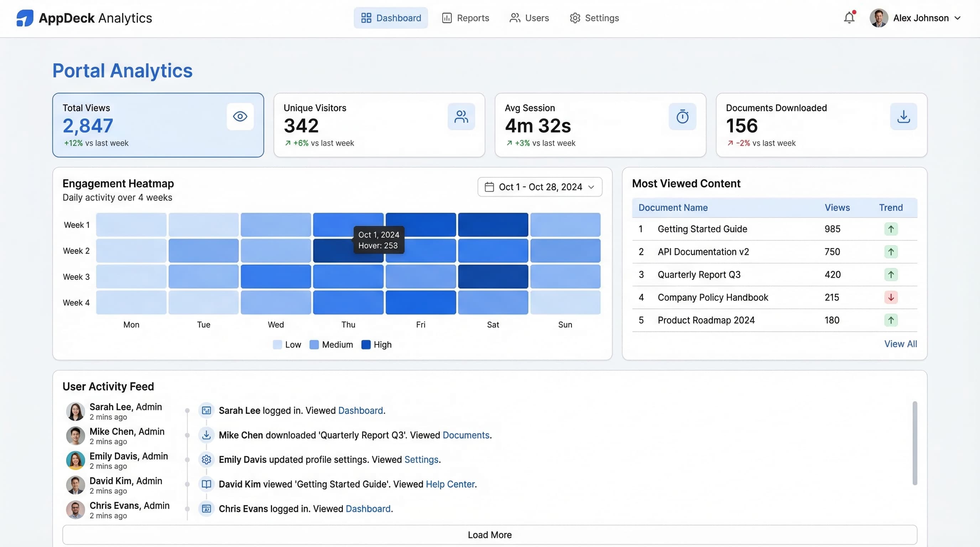Click the calendar icon in date range picker

point(489,187)
